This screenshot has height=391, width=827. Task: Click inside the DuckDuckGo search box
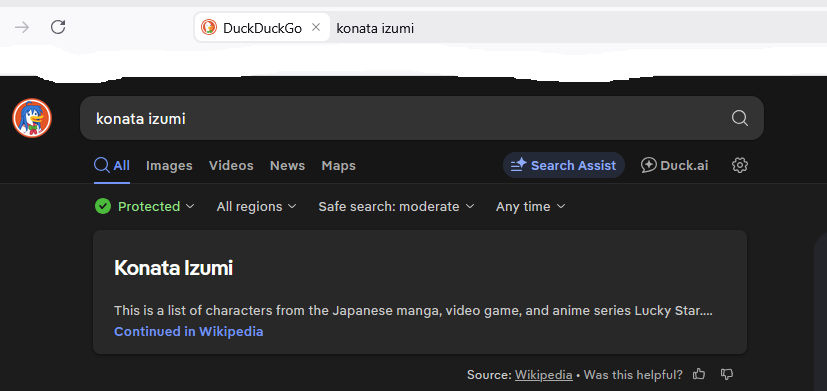coord(421,118)
